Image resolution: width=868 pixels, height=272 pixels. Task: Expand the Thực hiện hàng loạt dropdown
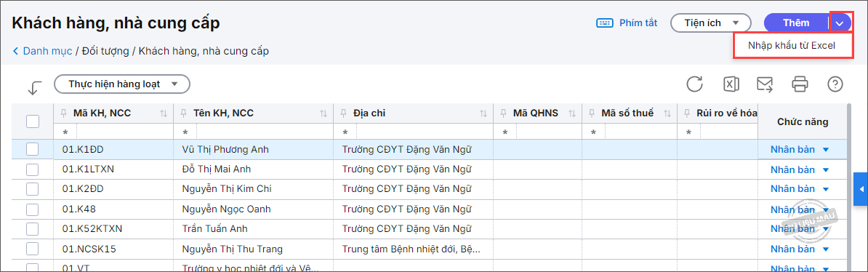tap(122, 84)
